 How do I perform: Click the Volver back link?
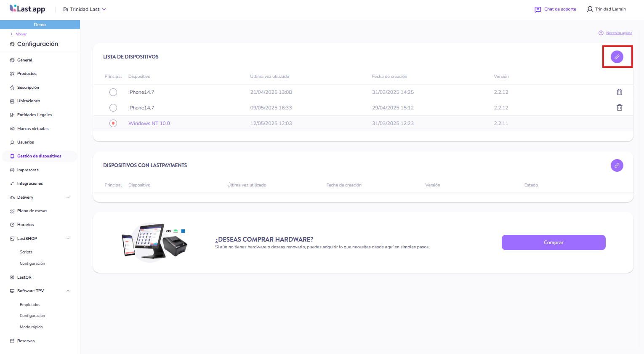(x=21, y=34)
